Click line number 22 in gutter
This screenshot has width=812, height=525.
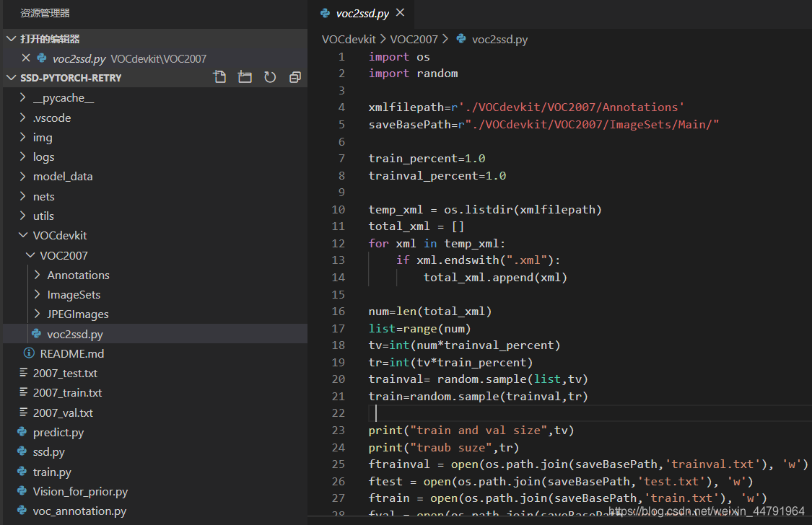(339, 412)
